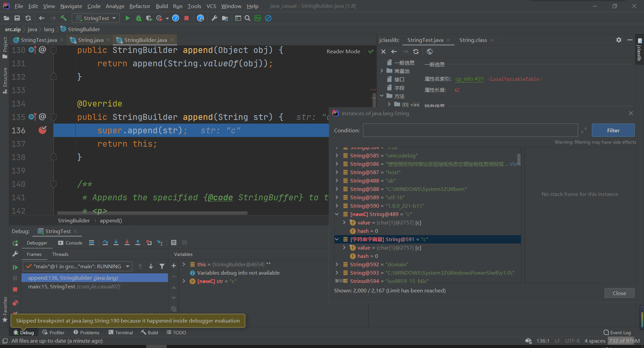Expand the 'this' StringBuilder variable
This screenshot has width=644, height=348.
click(184, 264)
